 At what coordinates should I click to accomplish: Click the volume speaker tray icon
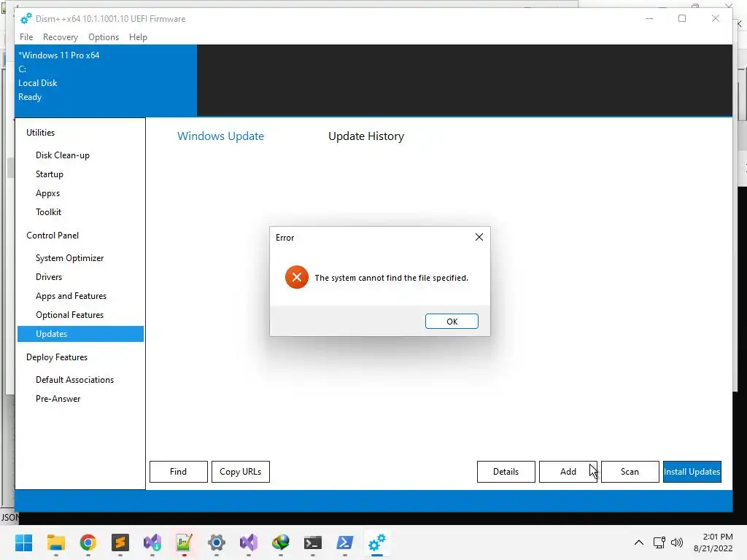(x=676, y=542)
